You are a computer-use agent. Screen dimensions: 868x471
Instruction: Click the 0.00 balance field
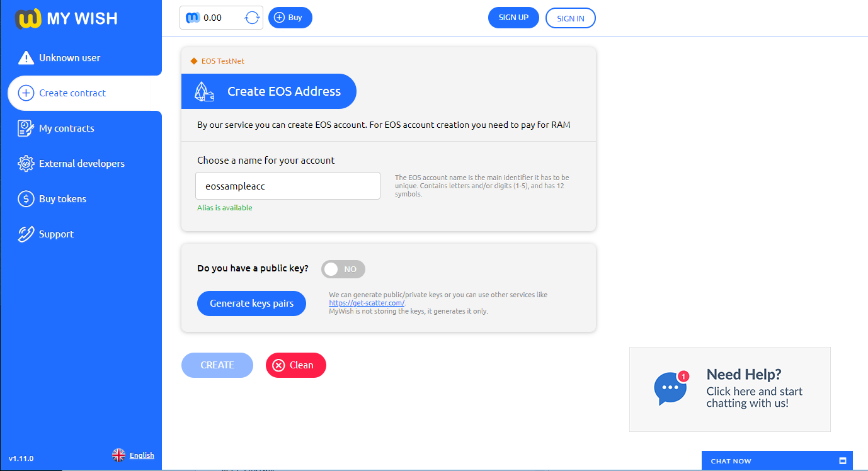[x=221, y=18]
